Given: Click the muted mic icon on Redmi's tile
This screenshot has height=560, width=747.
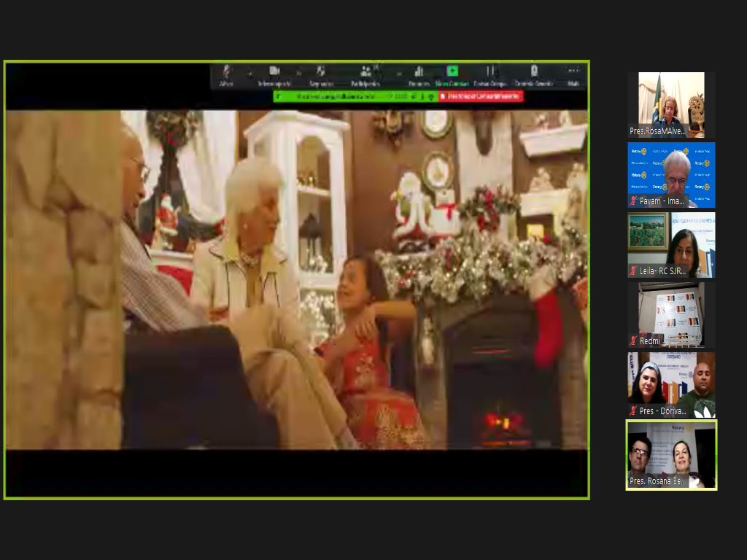Looking at the screenshot, I should [x=633, y=341].
